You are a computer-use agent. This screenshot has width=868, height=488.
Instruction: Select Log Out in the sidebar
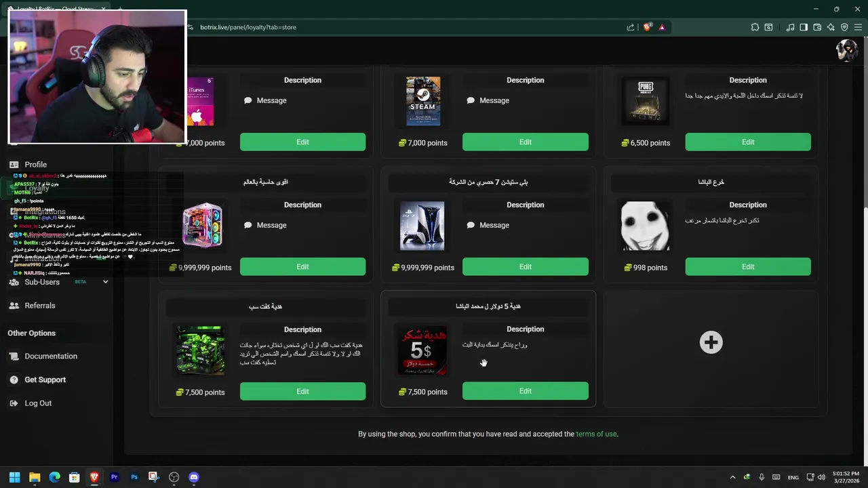point(38,403)
